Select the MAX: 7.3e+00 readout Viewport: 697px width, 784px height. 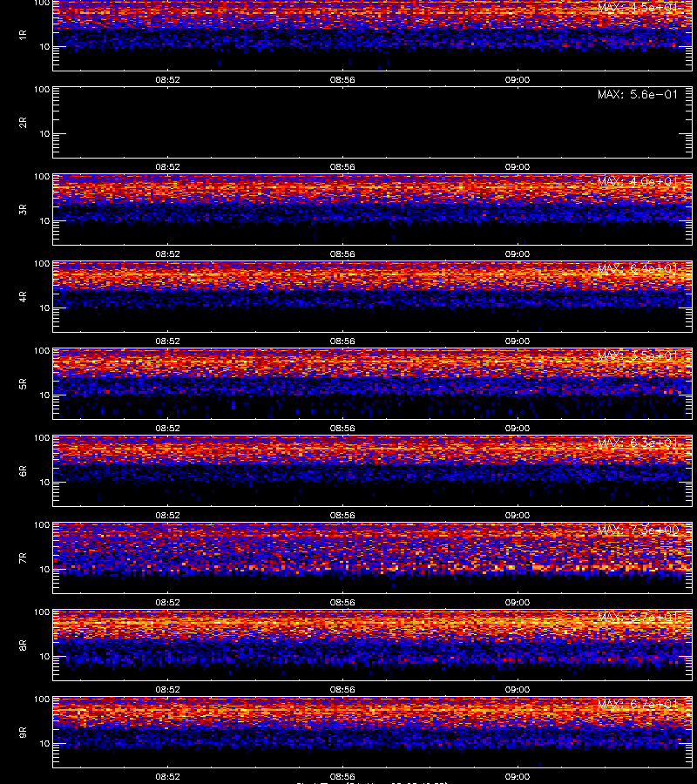point(638,530)
